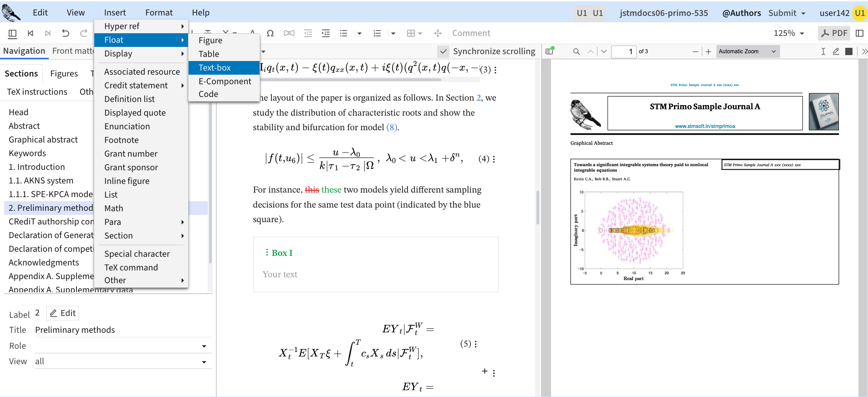Open the stmsoft journal website link
This screenshot has height=397, width=868.
click(x=705, y=126)
